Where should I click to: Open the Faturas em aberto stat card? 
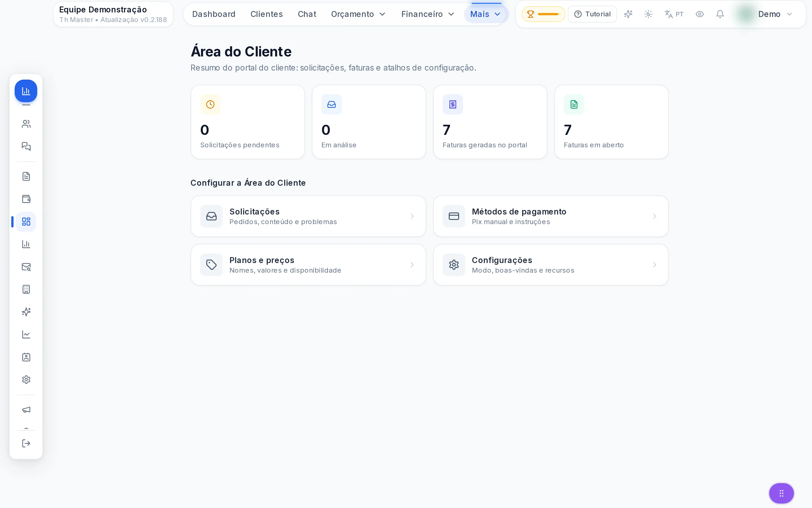pos(611,122)
